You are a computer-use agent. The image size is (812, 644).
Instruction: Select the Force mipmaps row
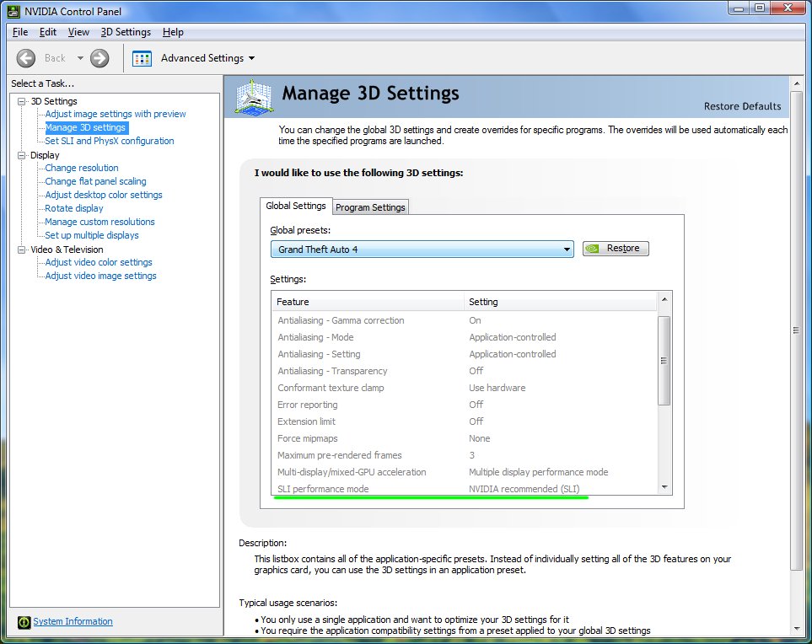(465, 438)
